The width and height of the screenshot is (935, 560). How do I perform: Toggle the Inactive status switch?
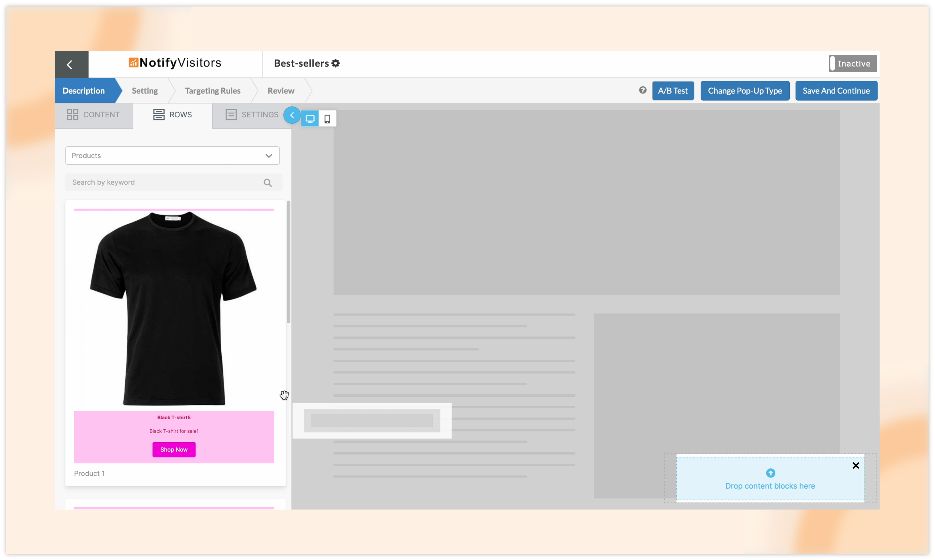coord(852,63)
